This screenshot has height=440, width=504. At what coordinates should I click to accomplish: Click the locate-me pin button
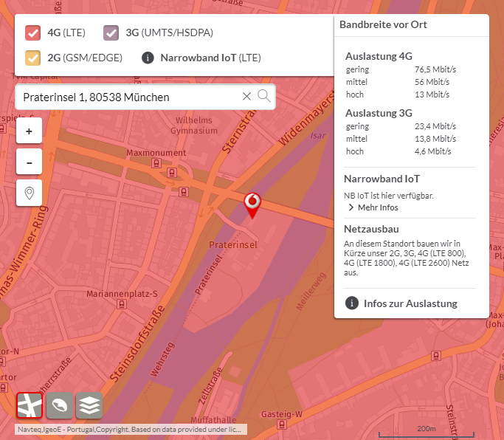click(29, 193)
